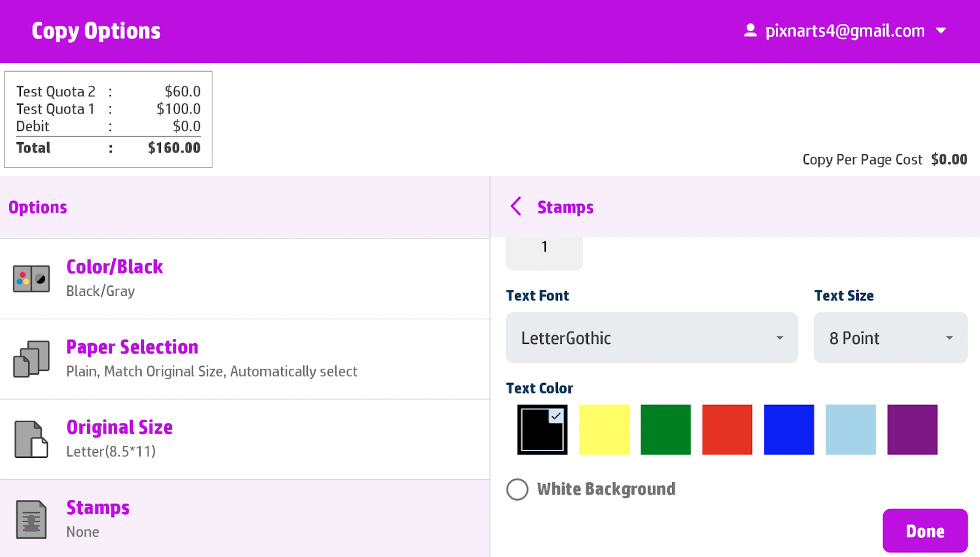Enable the White Background radio button

[517, 489]
